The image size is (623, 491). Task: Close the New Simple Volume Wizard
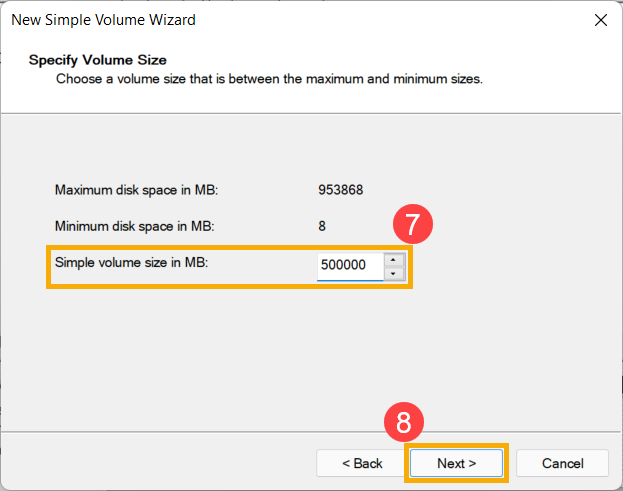tap(600, 20)
